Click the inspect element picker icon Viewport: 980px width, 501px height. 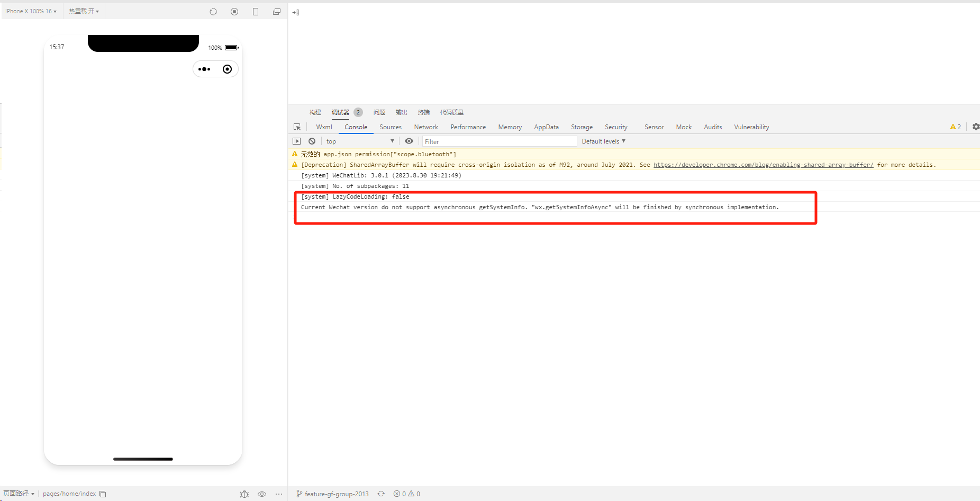point(297,127)
